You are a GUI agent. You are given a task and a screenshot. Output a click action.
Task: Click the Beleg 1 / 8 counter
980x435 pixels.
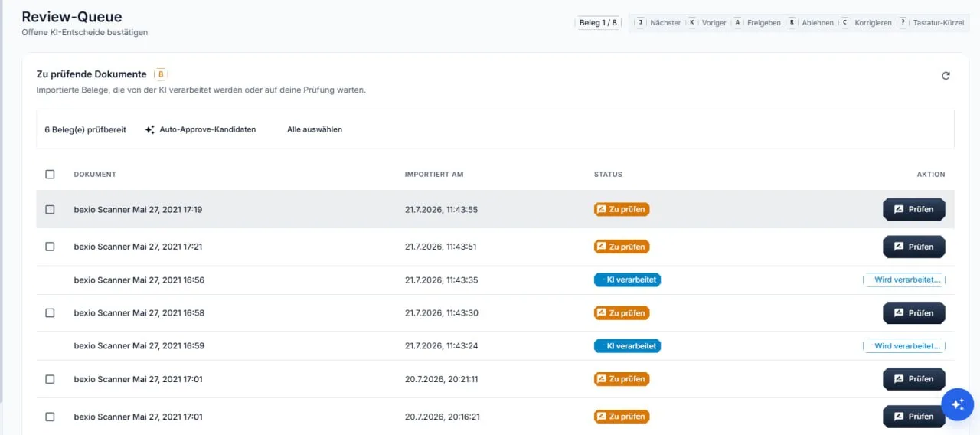click(598, 23)
